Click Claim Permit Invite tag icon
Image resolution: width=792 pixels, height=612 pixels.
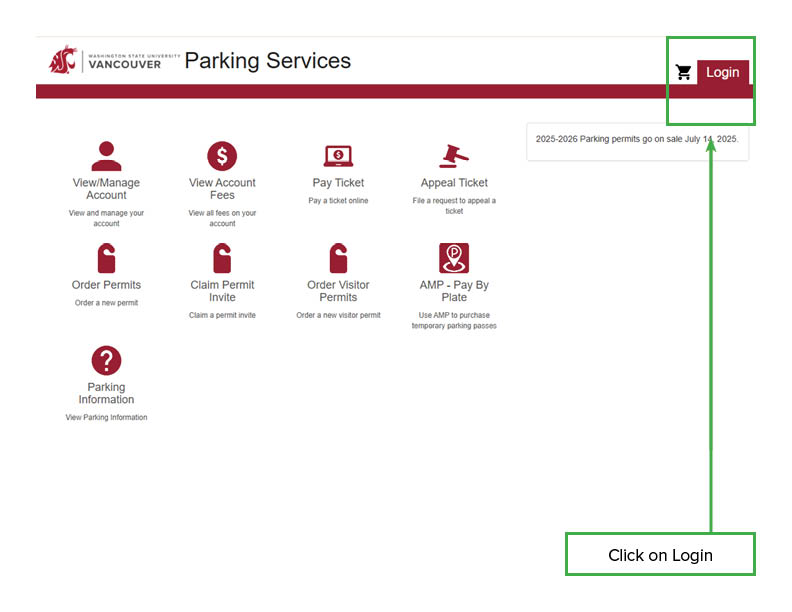tap(222, 258)
